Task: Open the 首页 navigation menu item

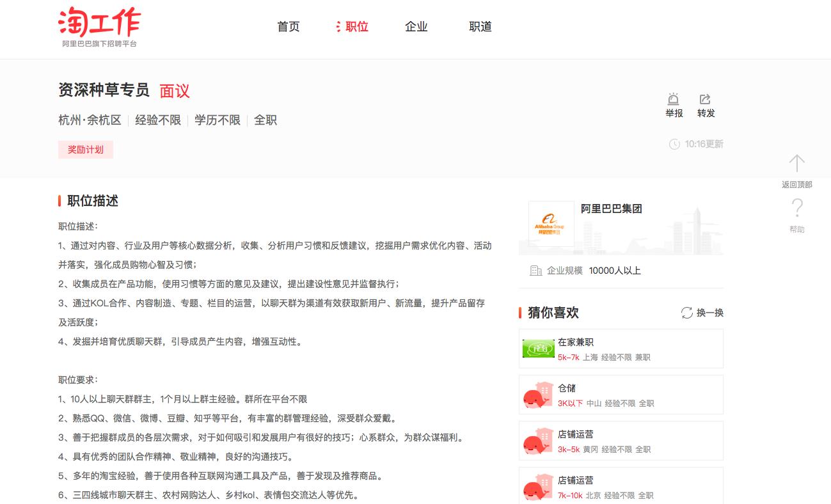Action: [x=289, y=27]
